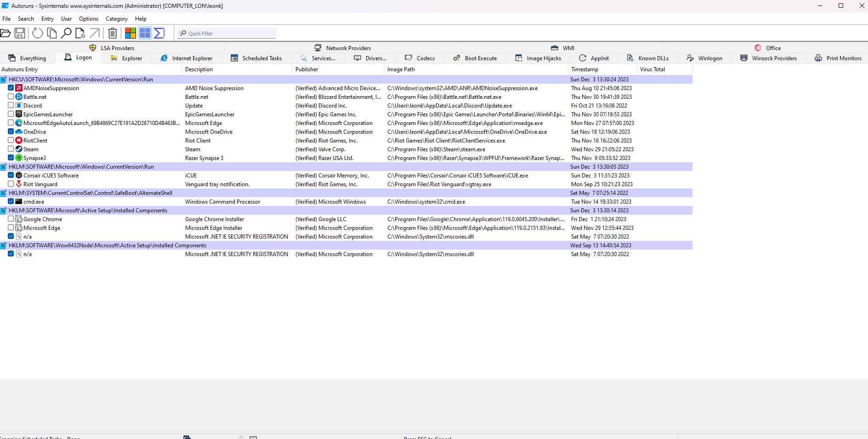
Task: Click the 'C:\Windows\system32\cmd.exe' image path
Action: coord(426,202)
